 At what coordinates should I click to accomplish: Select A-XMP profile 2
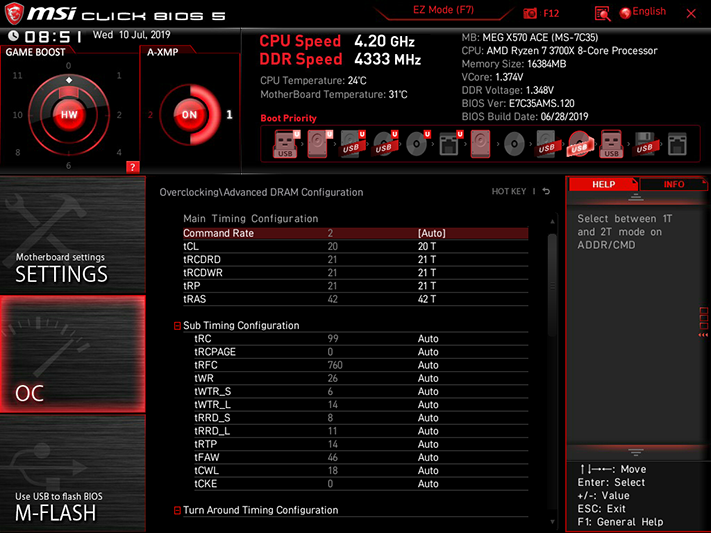pos(151,115)
